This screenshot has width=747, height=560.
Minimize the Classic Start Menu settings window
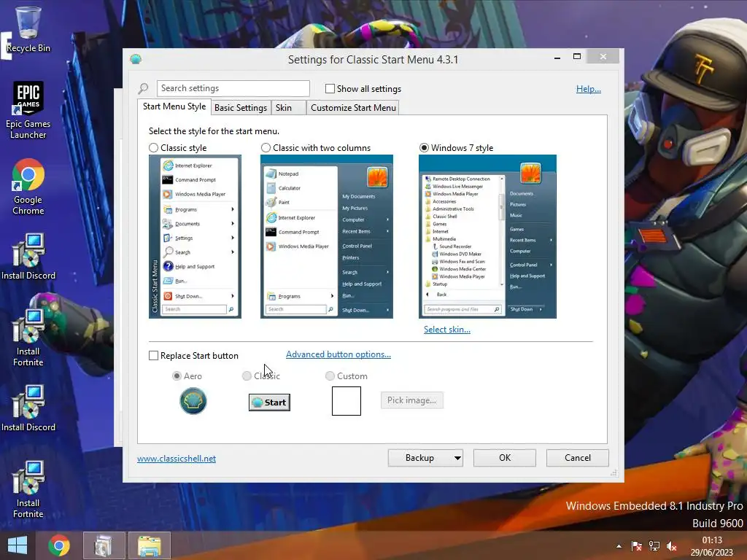point(557,57)
